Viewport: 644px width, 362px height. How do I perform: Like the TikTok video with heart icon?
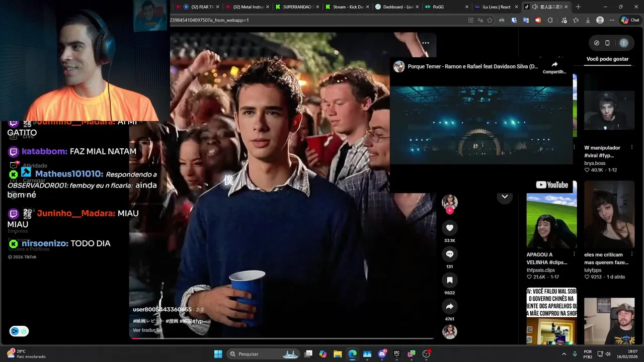pos(450,228)
